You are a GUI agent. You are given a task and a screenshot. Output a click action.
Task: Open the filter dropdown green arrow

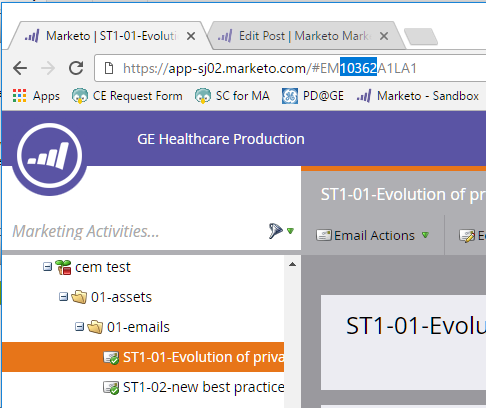[x=290, y=231]
